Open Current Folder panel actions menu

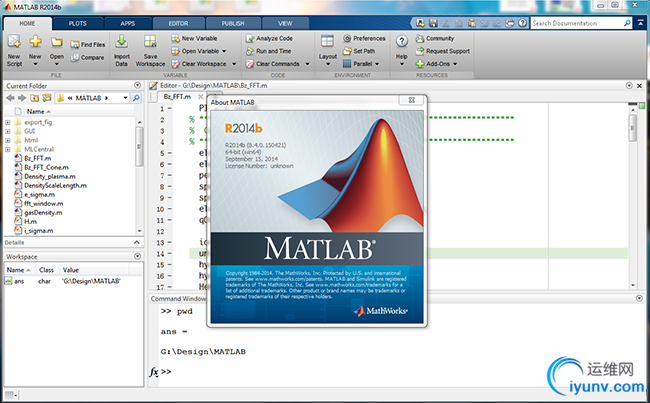pos(138,85)
